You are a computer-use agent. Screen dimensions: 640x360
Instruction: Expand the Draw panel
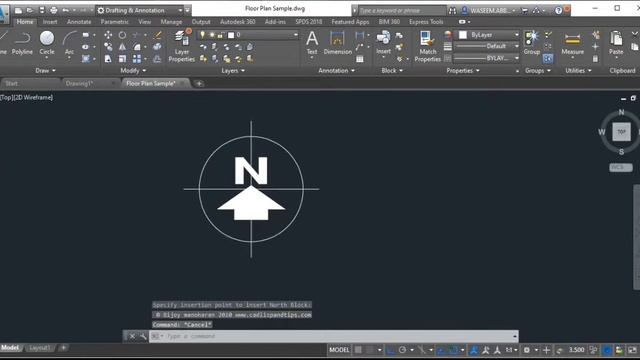click(45, 71)
